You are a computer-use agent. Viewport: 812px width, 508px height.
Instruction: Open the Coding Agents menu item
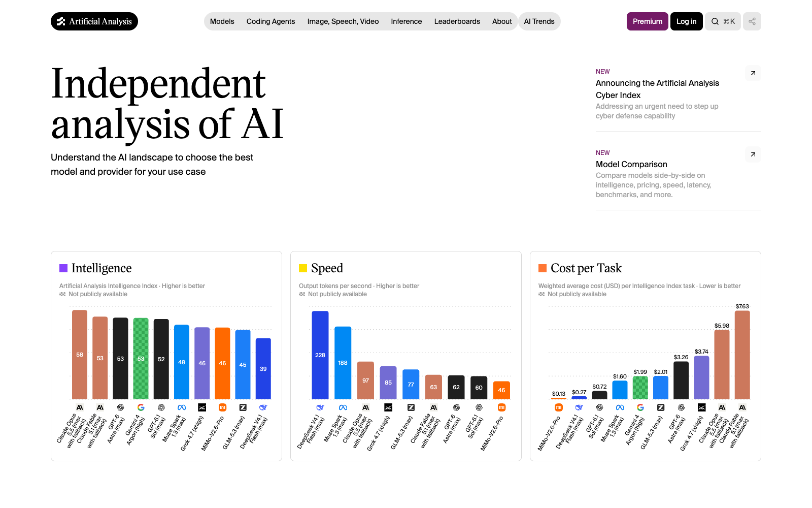[x=270, y=21]
